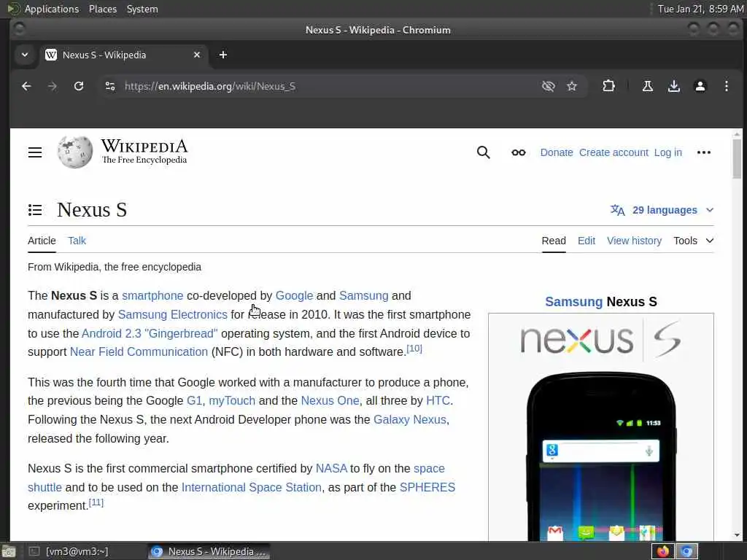
Task: Follow the smartphone link
Action: pyautogui.click(x=152, y=296)
